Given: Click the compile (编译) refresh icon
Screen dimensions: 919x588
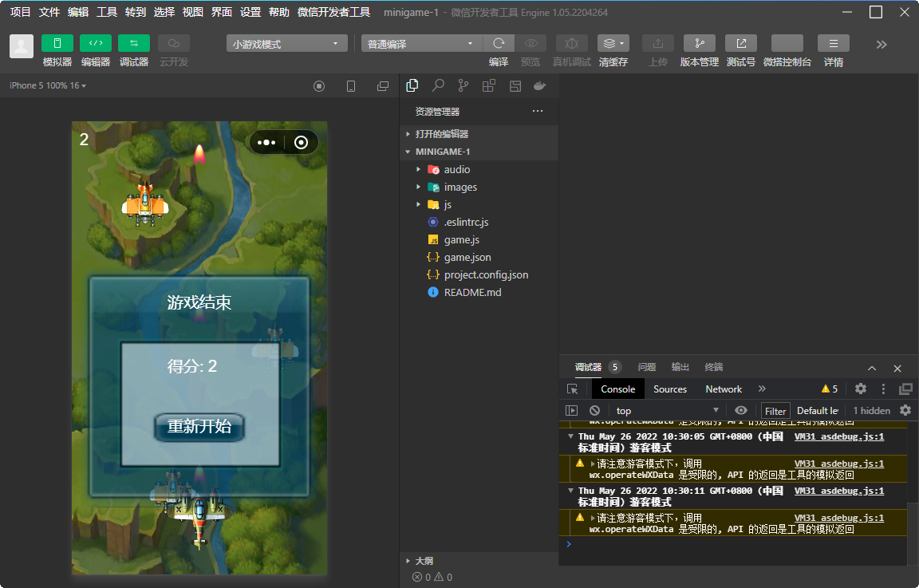Looking at the screenshot, I should tap(499, 43).
